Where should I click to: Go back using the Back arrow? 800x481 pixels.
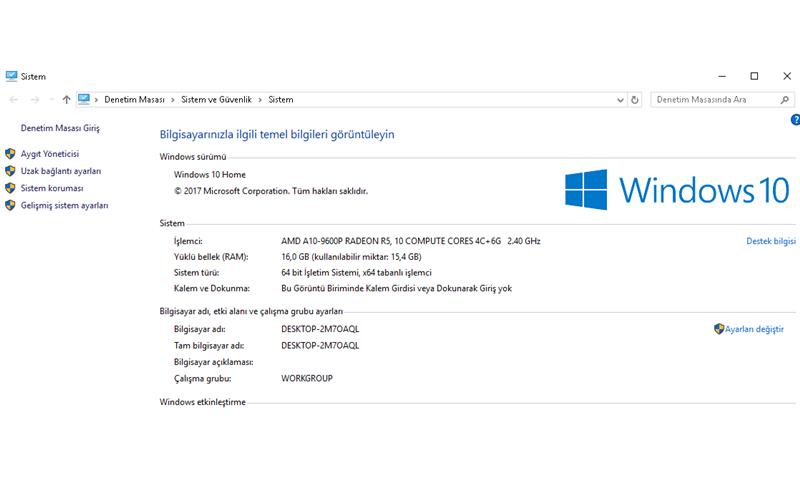13,100
